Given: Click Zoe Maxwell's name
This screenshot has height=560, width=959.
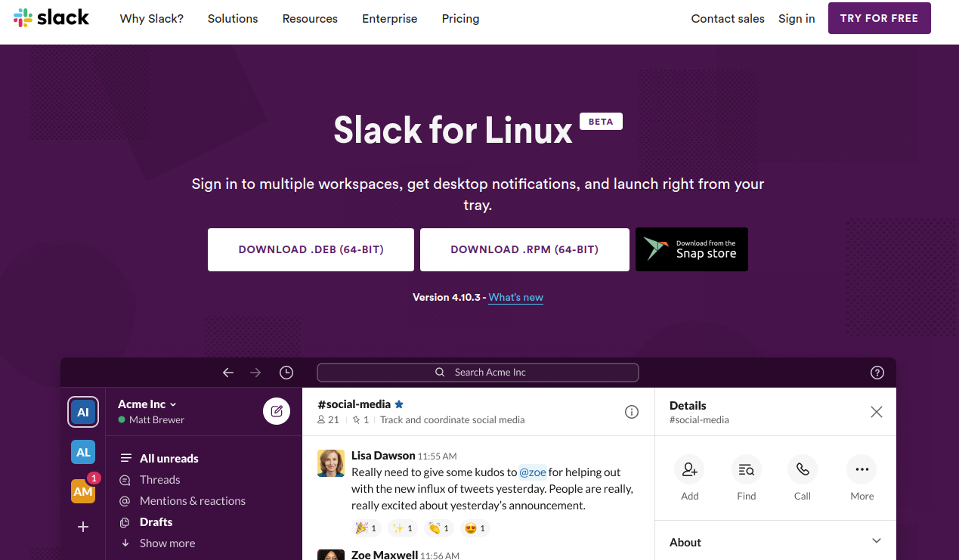Looking at the screenshot, I should [385, 555].
